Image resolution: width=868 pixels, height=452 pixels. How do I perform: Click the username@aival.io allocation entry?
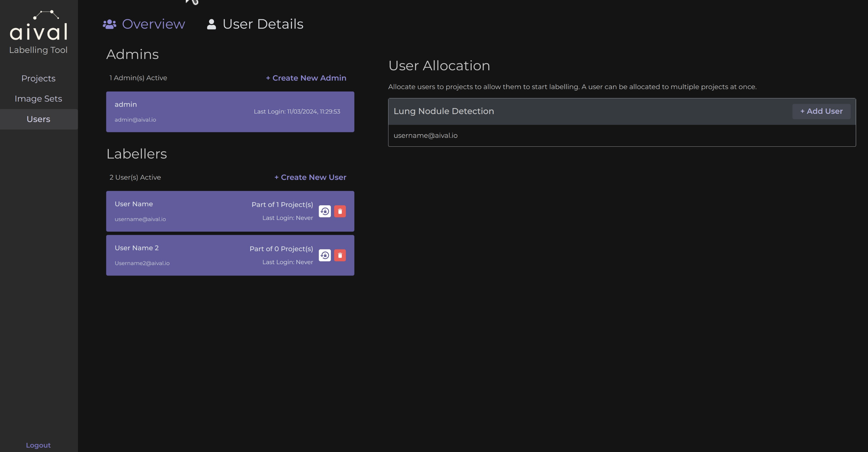point(426,135)
